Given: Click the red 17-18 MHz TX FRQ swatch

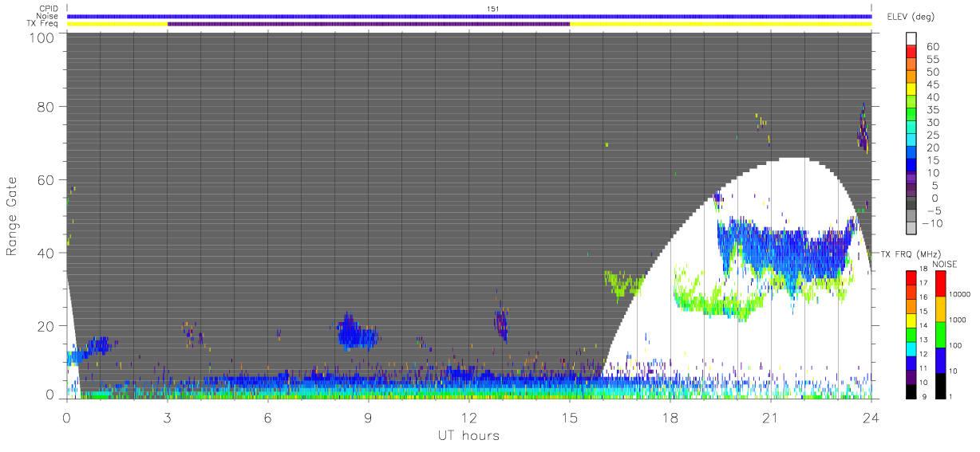Looking at the screenshot, I should 911,277.
